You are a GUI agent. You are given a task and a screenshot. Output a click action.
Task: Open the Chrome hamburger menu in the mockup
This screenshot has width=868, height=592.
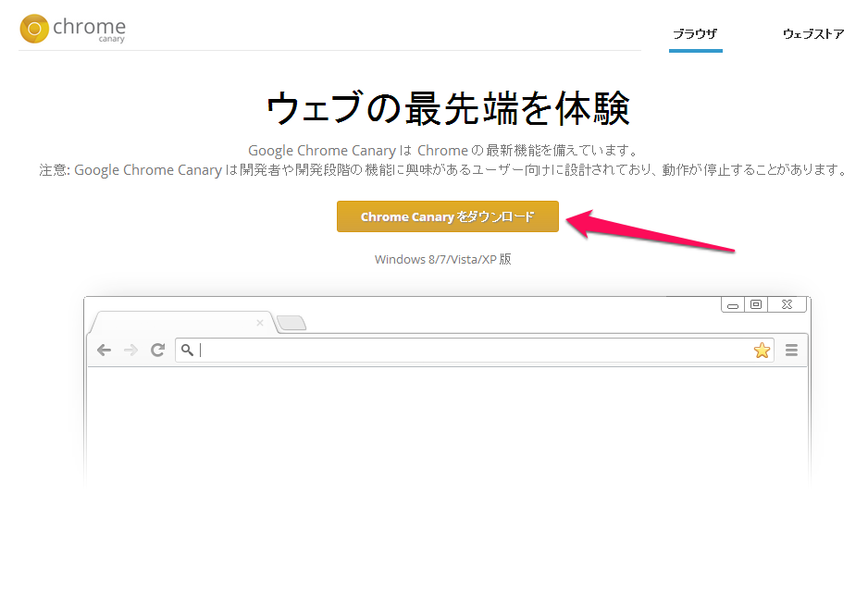coord(790,350)
